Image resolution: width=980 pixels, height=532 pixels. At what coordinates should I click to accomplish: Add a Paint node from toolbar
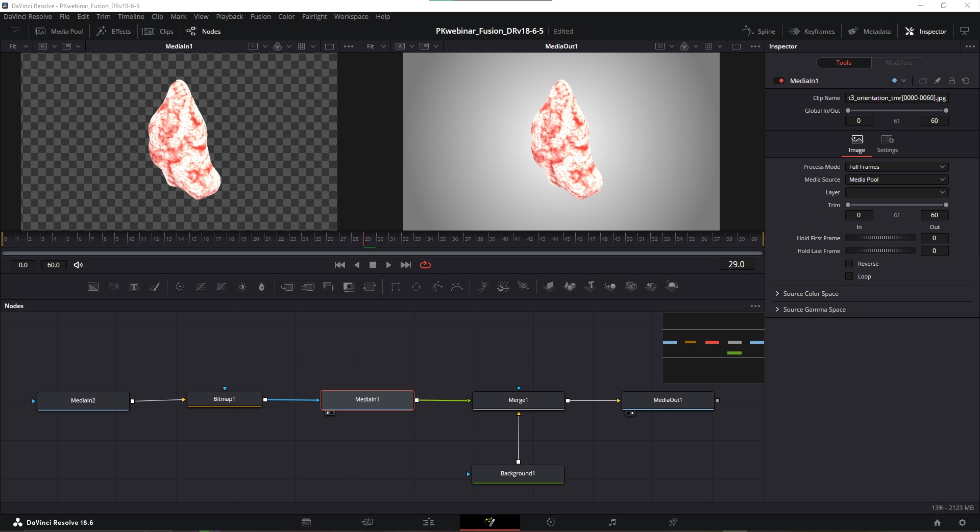click(x=154, y=287)
